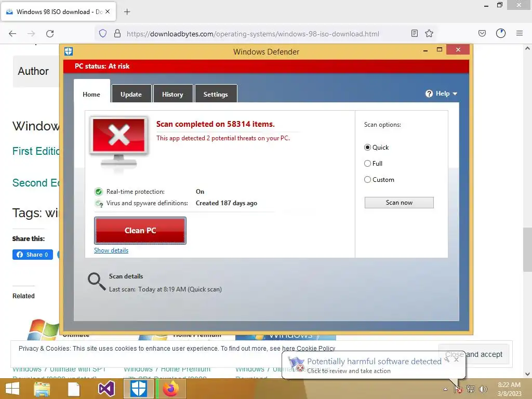Open the volume speaker tray icon

click(x=483, y=389)
